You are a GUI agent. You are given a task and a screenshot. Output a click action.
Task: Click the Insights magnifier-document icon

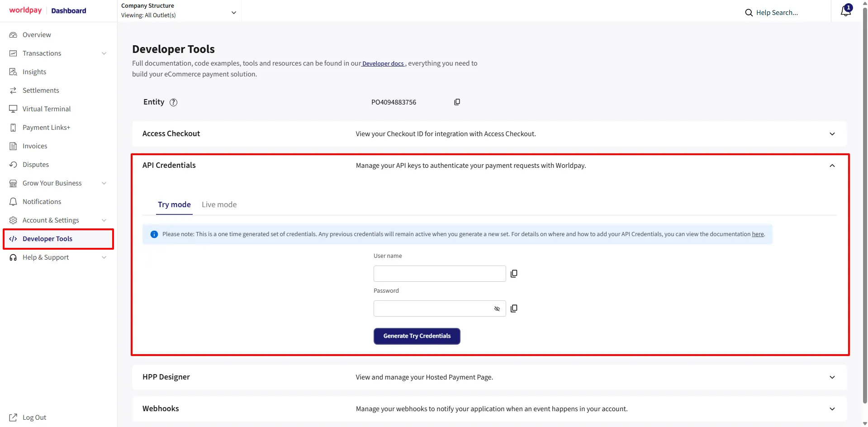[13, 72]
